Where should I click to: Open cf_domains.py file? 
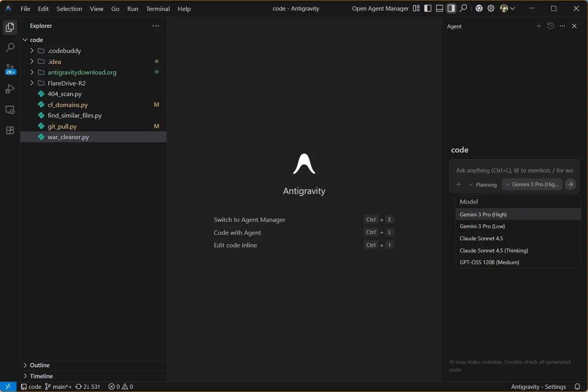coord(93,105)
